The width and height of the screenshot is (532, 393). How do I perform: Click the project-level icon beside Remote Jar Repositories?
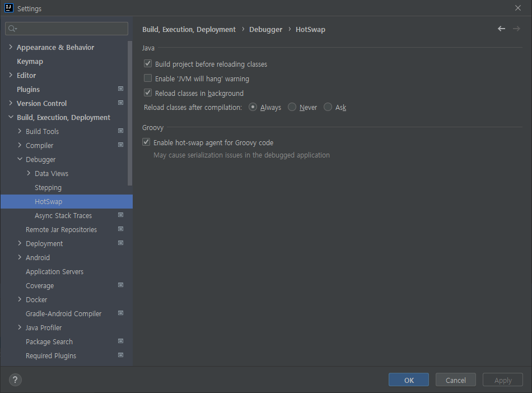120,229
